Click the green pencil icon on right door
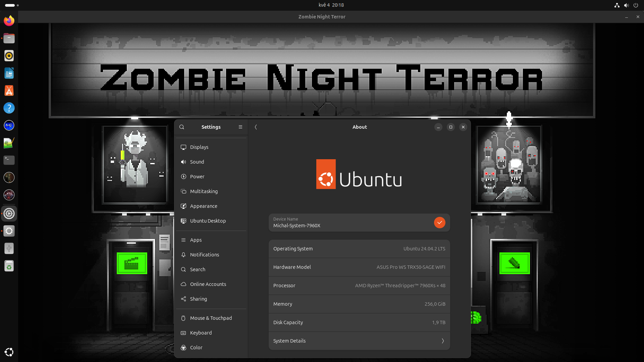 [x=514, y=263]
